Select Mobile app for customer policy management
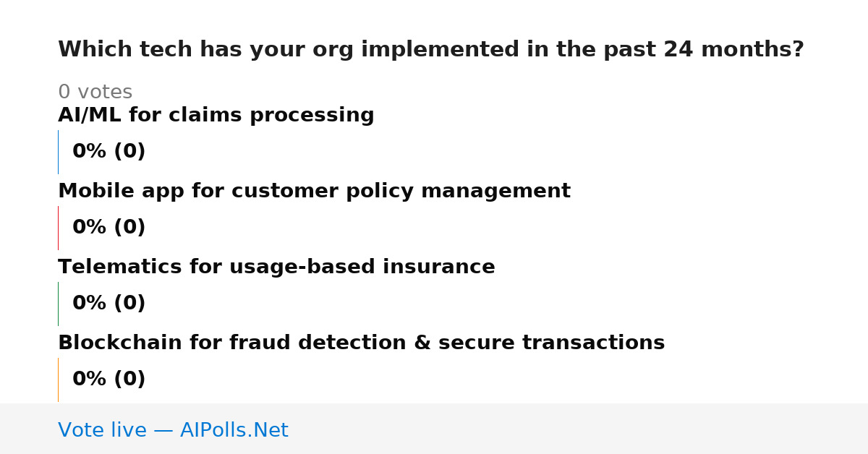 coord(314,192)
